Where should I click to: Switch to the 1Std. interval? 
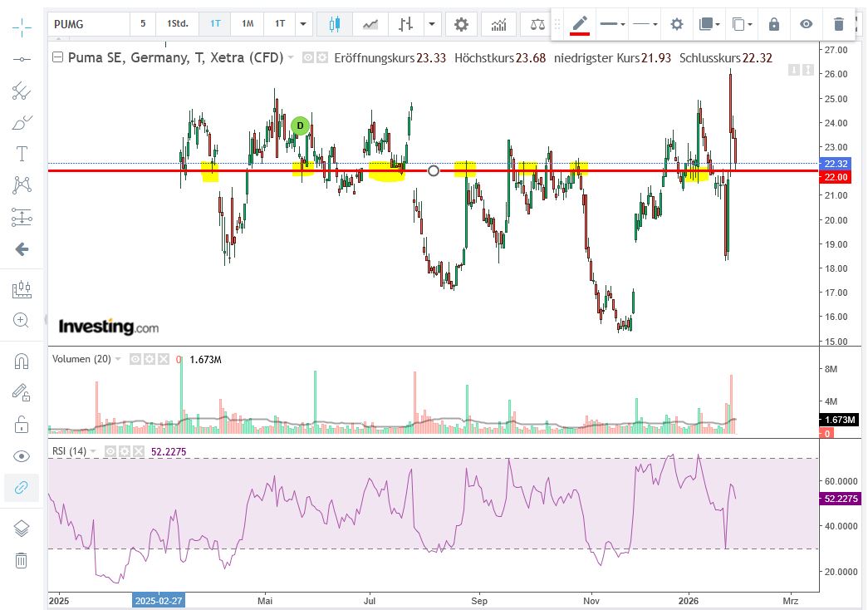pos(178,24)
